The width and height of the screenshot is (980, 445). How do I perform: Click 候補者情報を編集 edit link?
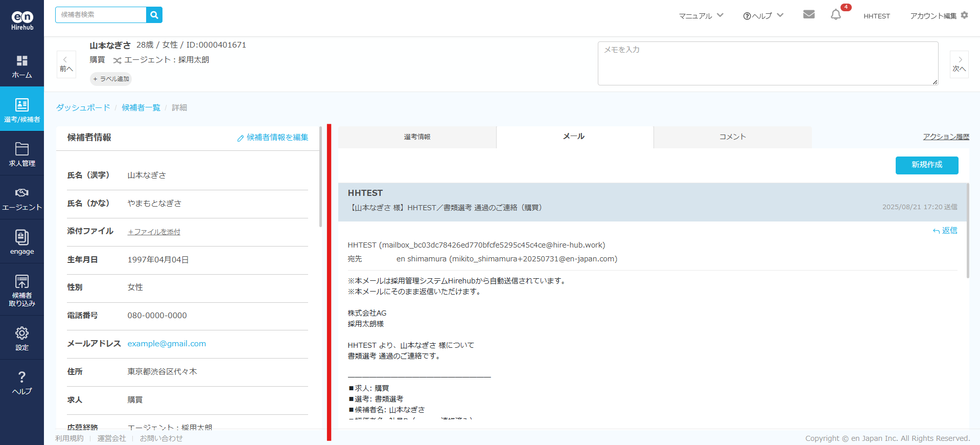click(x=273, y=138)
